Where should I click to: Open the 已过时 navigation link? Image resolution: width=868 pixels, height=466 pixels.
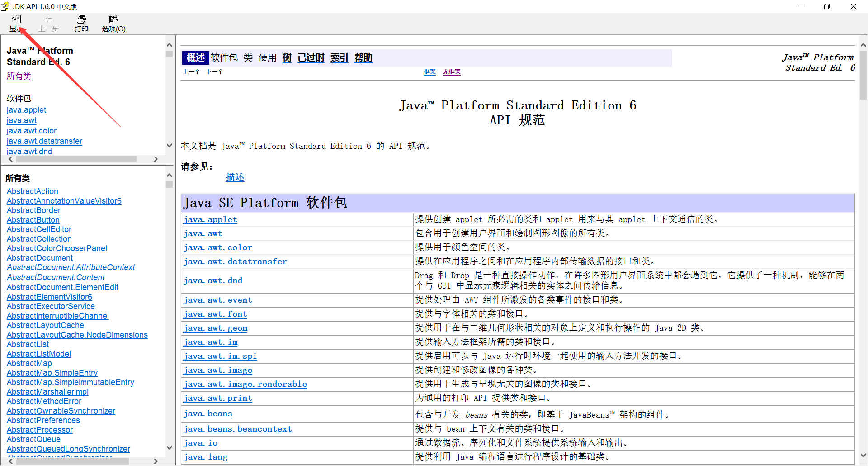point(311,58)
